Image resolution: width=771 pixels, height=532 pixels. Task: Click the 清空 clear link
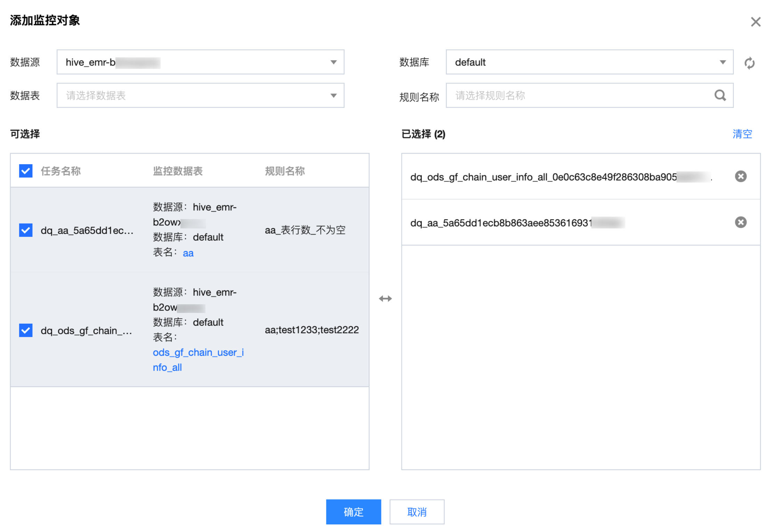click(742, 134)
